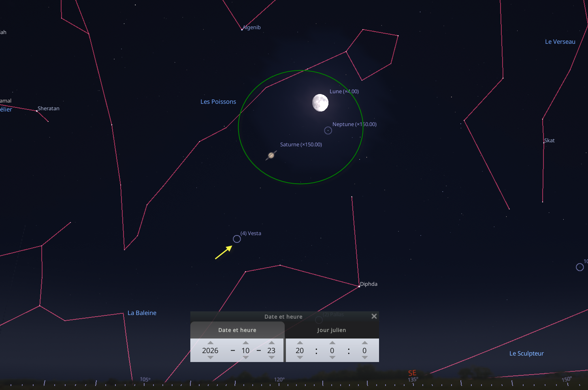Screen dimensions: 588x390
Task: Click the day field showing 23
Action: pos(271,350)
